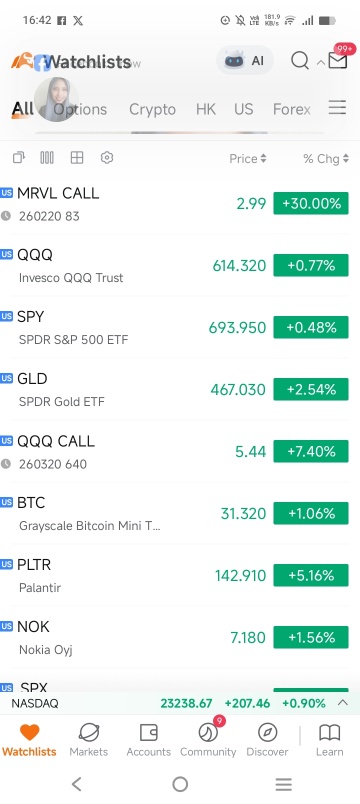Tap the search magnifier icon
360x804 pixels.
click(x=299, y=61)
